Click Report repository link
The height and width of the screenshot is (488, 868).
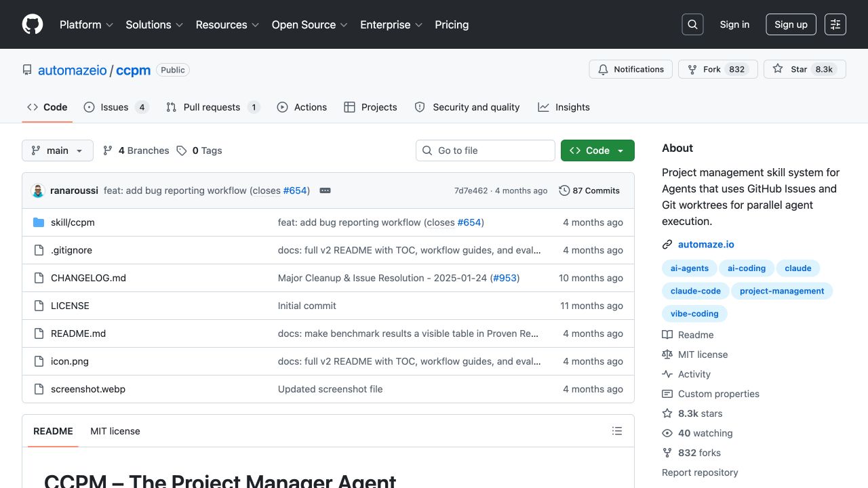700,472
